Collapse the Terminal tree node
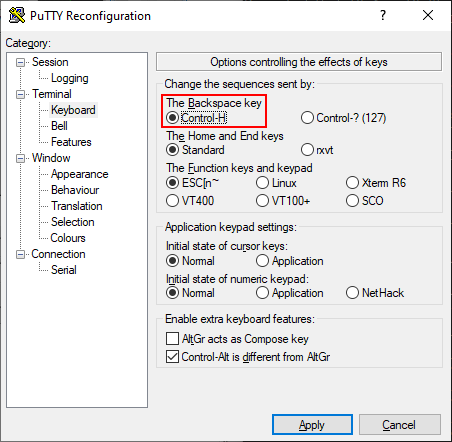 21,94
